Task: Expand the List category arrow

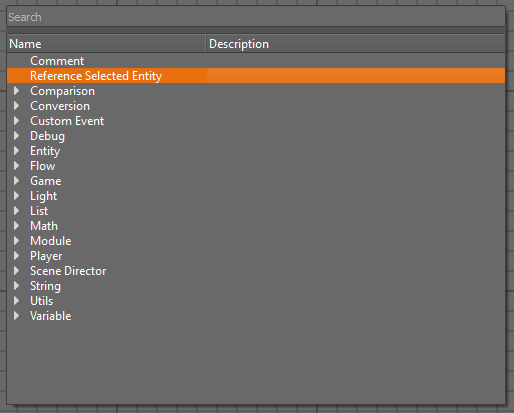Action: click(x=16, y=211)
